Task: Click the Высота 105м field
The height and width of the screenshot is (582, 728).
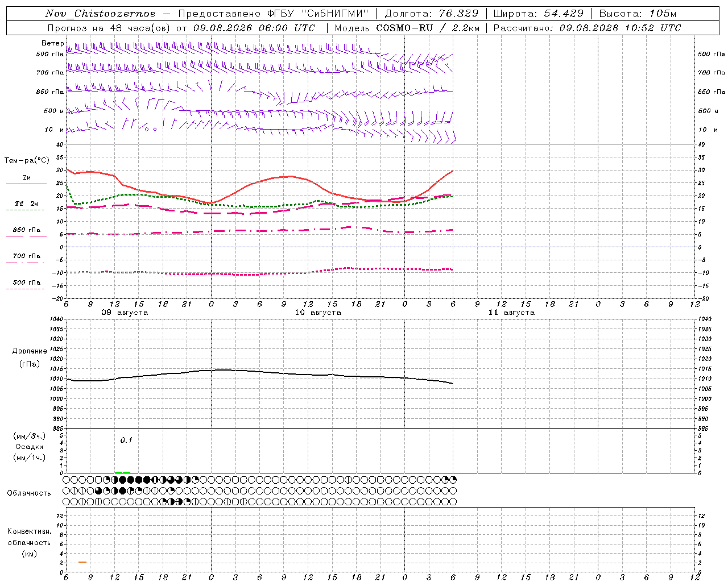Action: coord(638,14)
